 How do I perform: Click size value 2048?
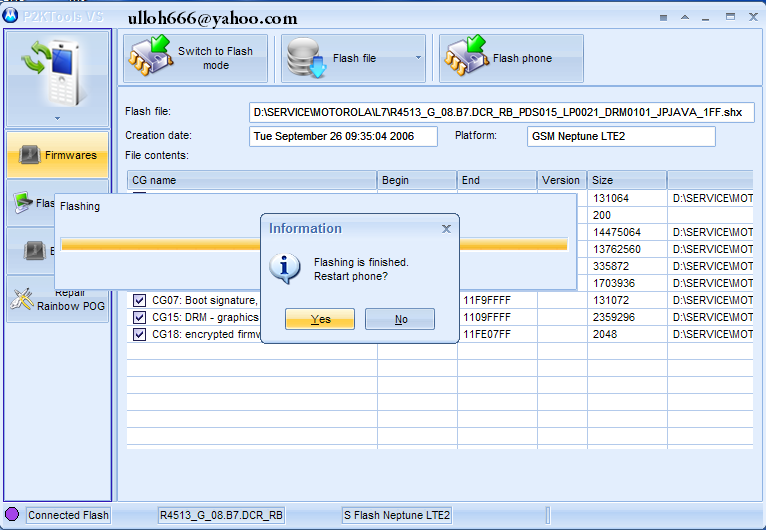click(605, 335)
